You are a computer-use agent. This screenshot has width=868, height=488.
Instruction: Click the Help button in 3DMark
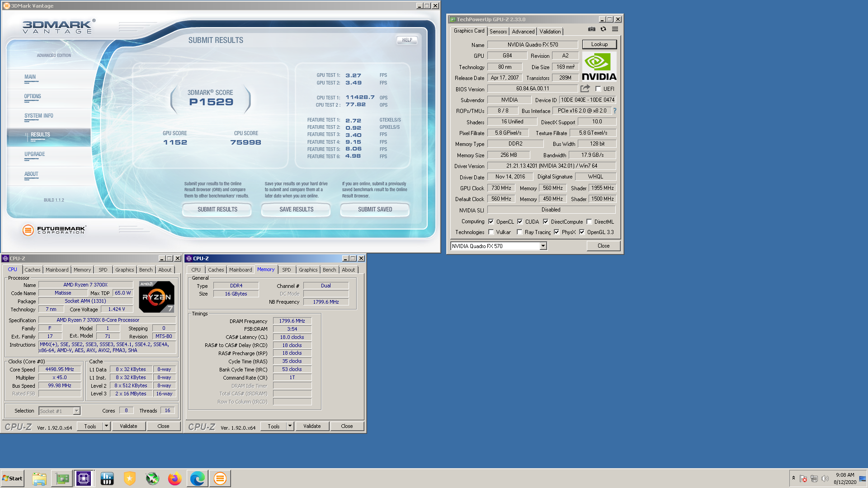(407, 40)
